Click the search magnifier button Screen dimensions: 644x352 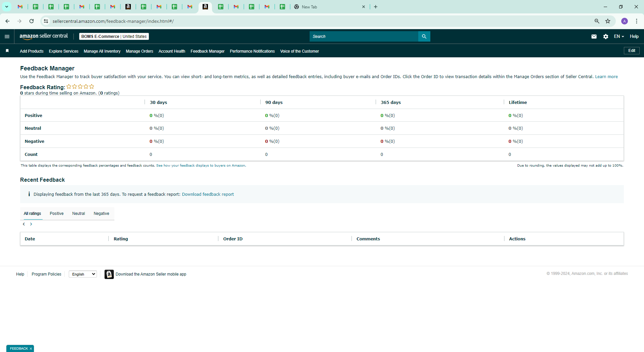click(424, 37)
